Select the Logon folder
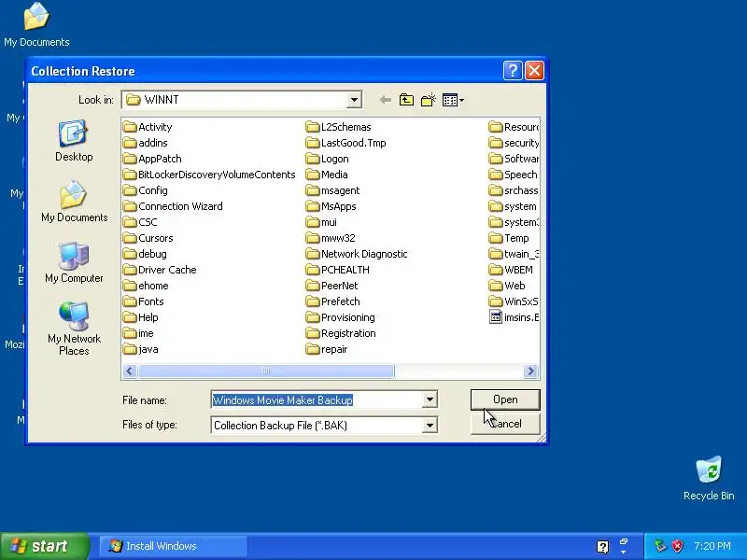Image resolution: width=747 pixels, height=560 pixels. (x=328, y=159)
